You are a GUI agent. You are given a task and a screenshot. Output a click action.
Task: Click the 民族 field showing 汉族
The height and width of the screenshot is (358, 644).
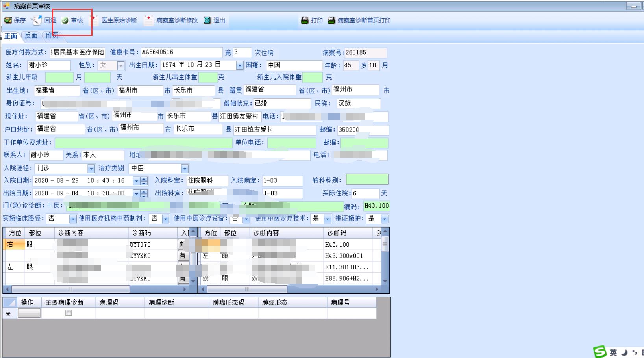[359, 103]
